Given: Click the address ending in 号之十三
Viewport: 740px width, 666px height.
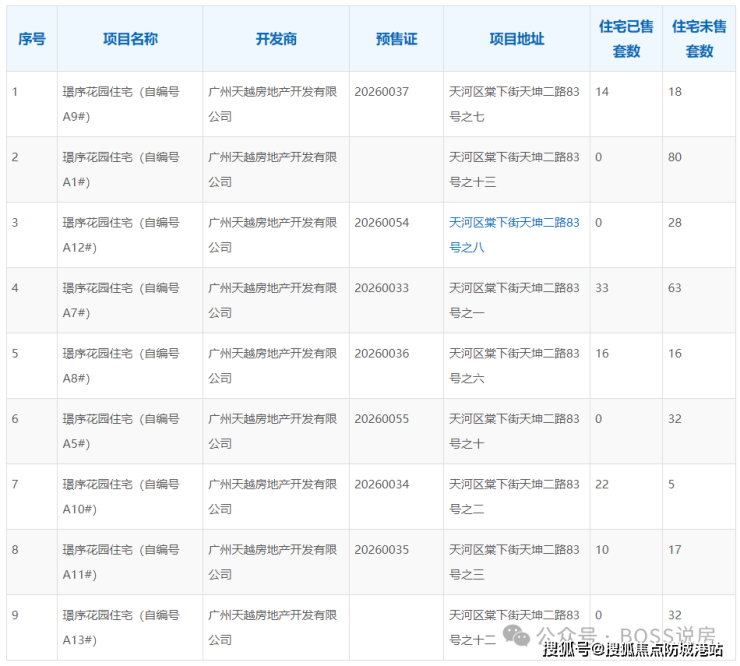Looking at the screenshot, I should (514, 169).
